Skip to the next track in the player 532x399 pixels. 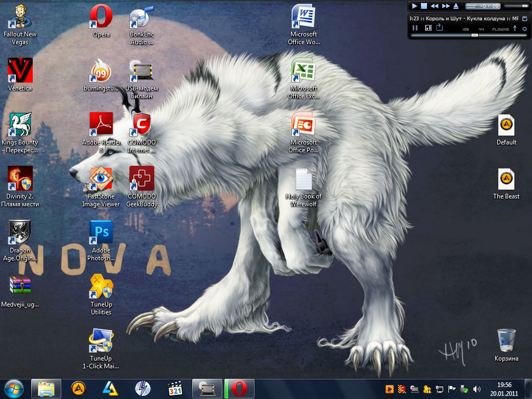coord(446,6)
